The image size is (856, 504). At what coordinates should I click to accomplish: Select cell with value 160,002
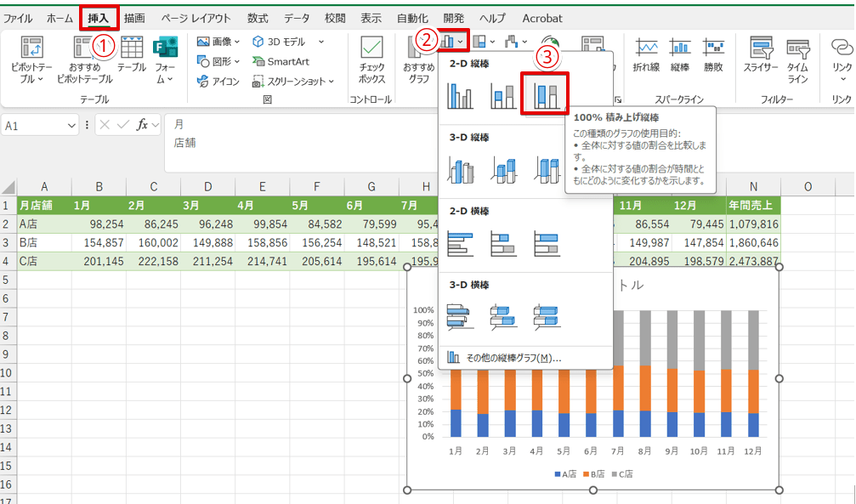tap(153, 242)
